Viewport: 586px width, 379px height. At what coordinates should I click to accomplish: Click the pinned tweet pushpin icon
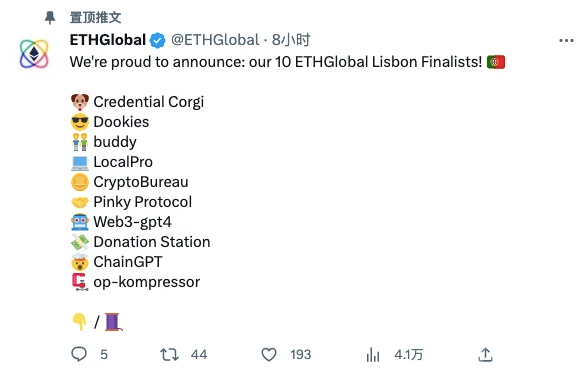[50, 17]
